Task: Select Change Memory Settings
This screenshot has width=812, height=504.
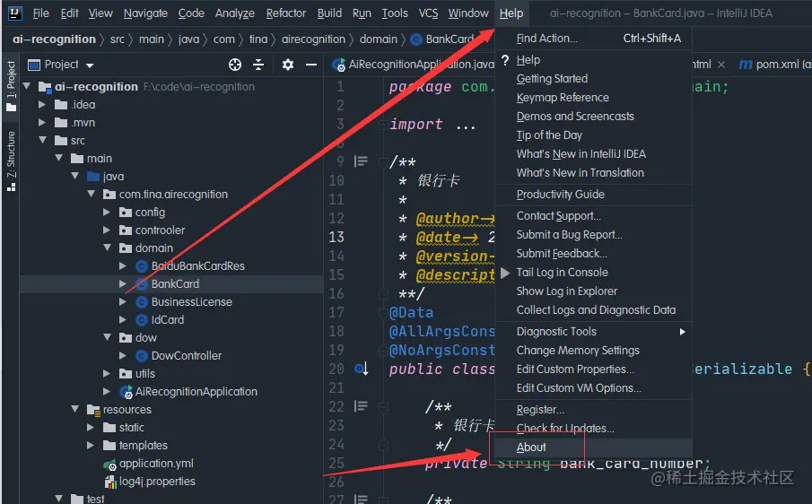Action: point(593,351)
